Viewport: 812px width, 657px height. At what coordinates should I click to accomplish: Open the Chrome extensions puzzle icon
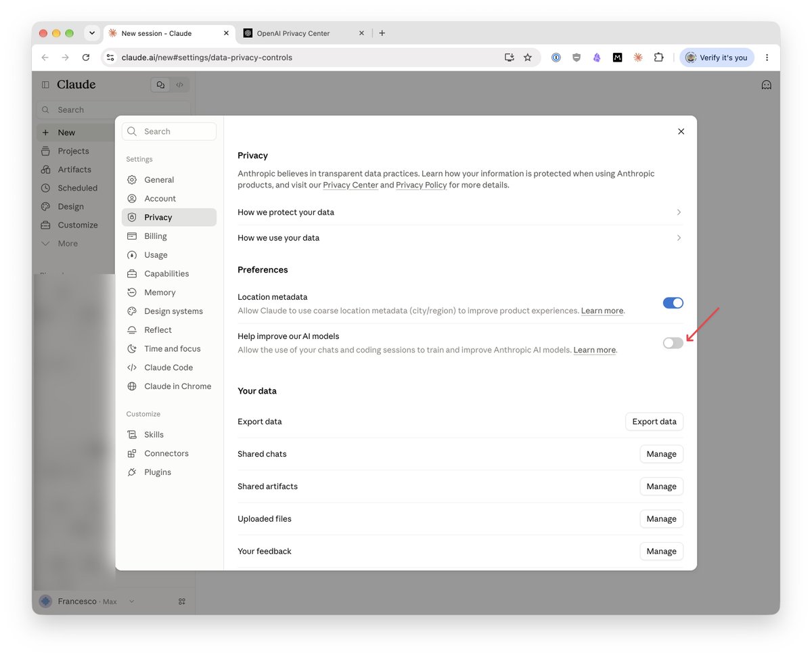[x=658, y=58]
